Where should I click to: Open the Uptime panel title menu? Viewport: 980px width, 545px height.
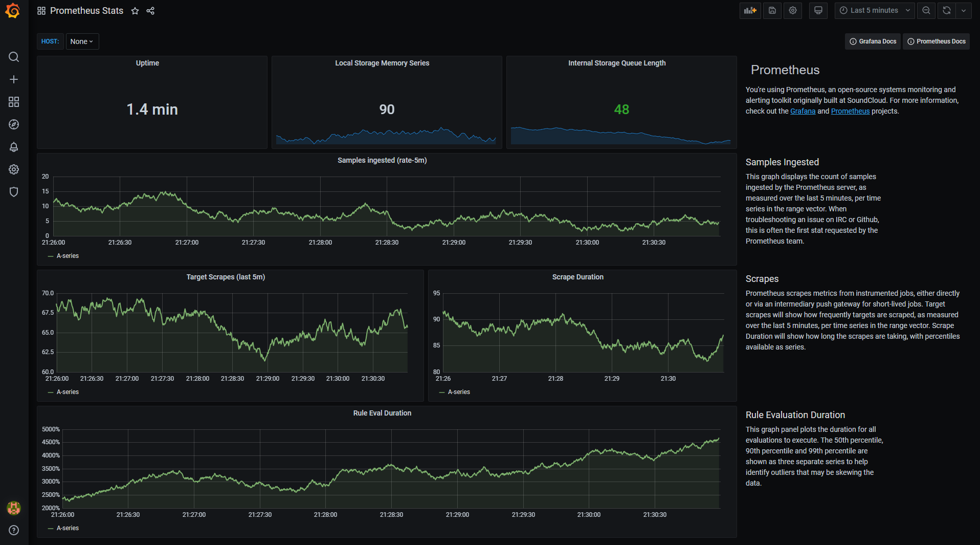[x=147, y=63]
